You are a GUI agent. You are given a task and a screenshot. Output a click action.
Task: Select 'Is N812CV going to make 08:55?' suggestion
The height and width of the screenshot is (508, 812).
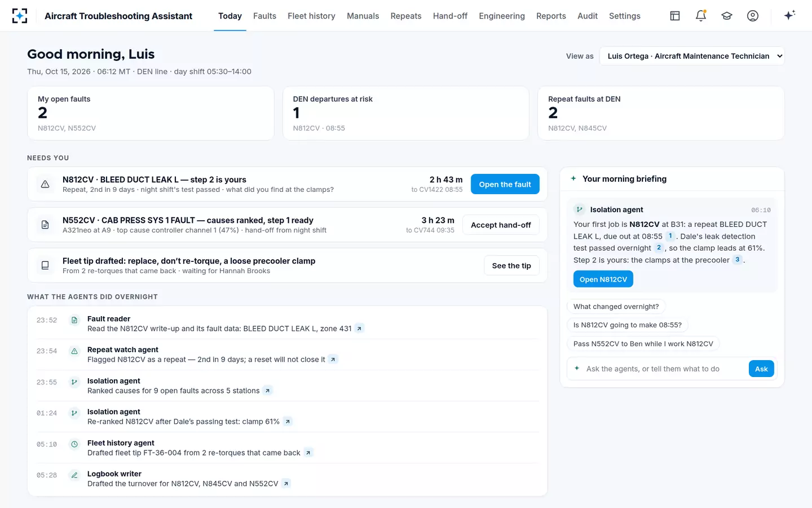click(x=628, y=325)
